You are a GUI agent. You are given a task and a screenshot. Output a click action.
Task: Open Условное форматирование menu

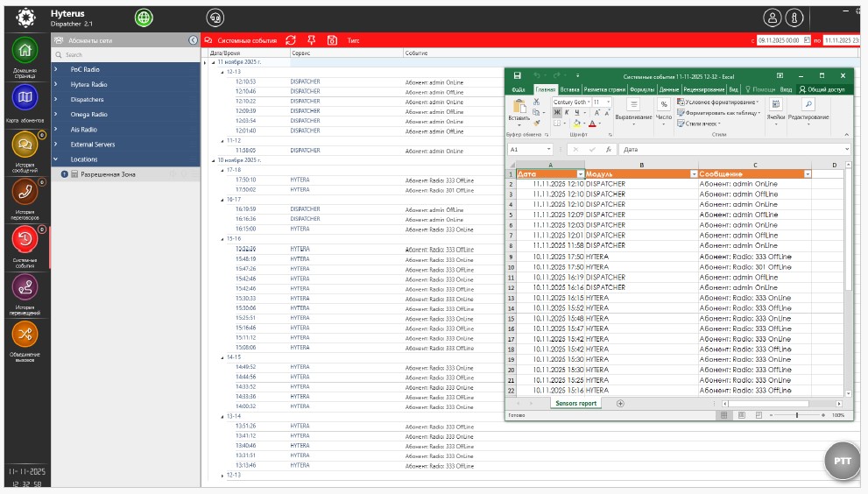pos(718,102)
